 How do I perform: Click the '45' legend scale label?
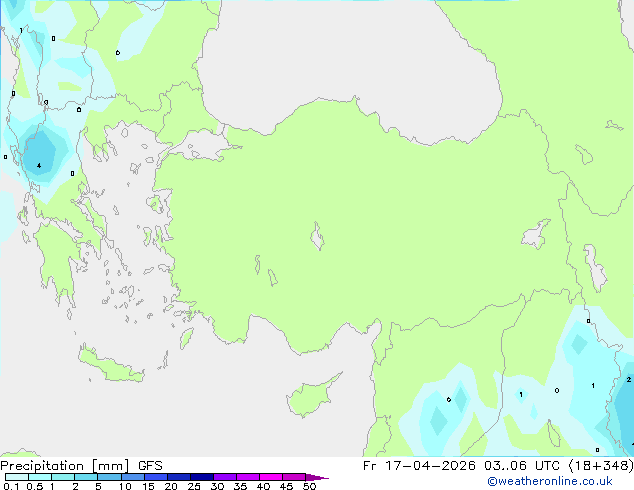tap(286, 486)
